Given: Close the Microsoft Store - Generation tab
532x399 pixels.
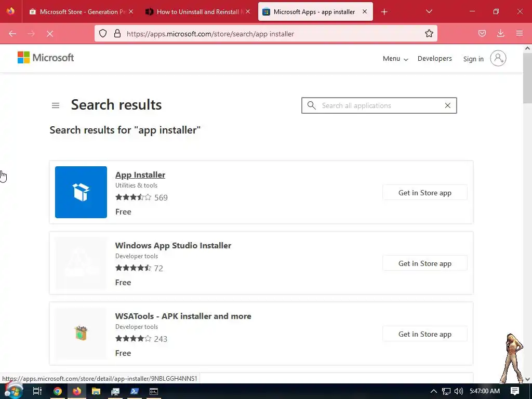Looking at the screenshot, I should click(x=131, y=11).
